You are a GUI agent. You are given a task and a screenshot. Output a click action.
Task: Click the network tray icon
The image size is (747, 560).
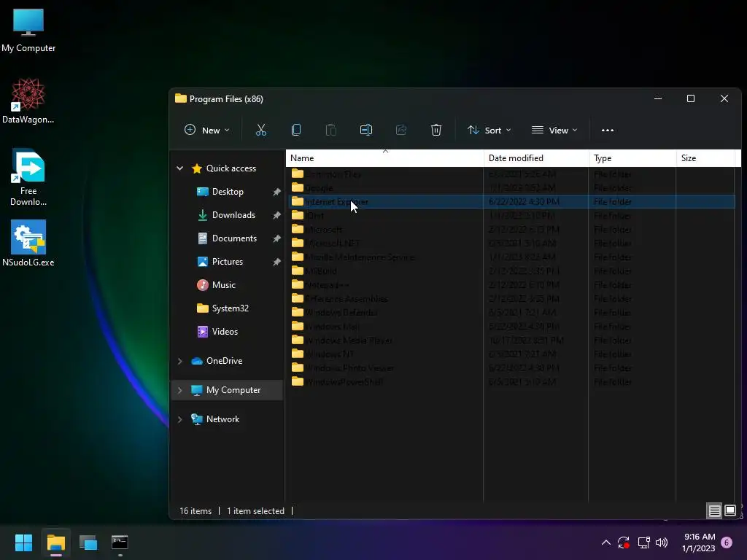click(643, 542)
